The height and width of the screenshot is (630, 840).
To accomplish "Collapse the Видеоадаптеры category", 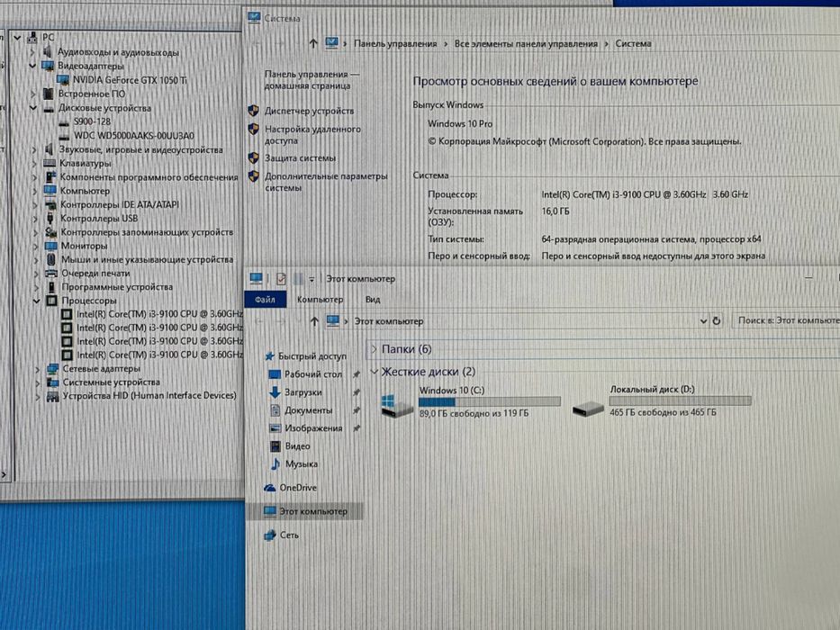I will point(32,66).
